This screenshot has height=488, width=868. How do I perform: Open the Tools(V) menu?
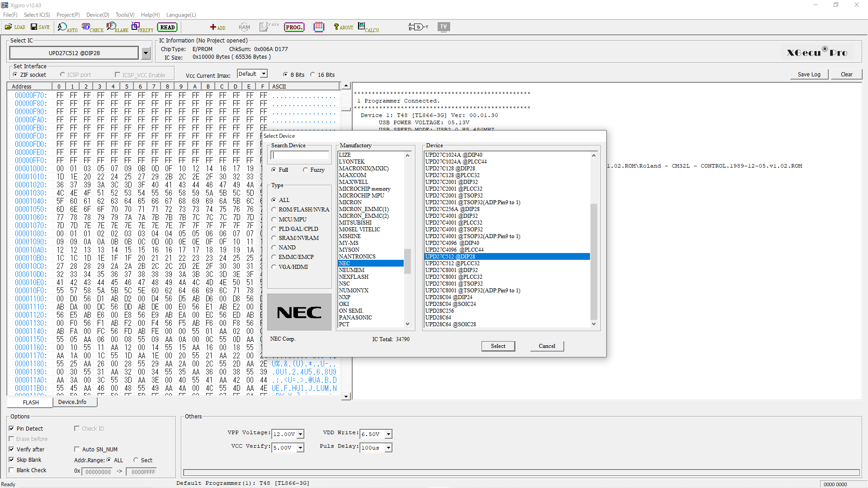(x=125, y=15)
